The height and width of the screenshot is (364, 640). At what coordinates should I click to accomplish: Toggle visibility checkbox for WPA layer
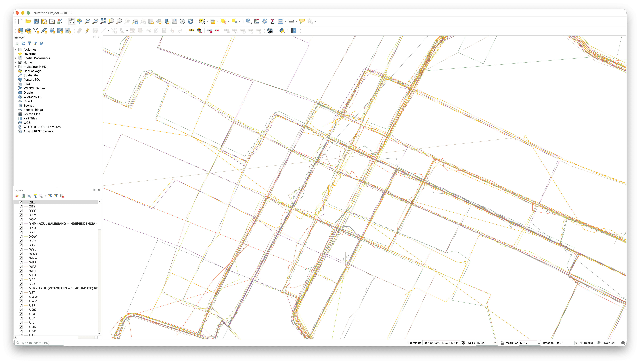(21, 267)
